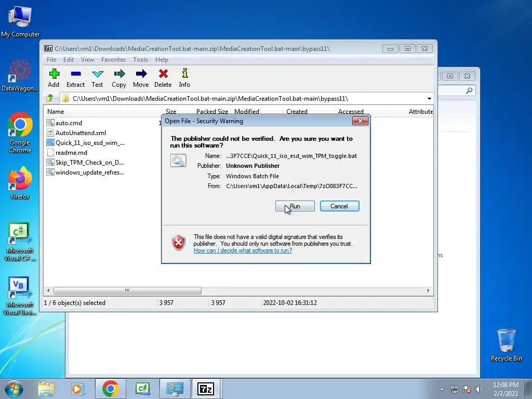This screenshot has height=399, width=532.
Task: Click the control panel taskbar icon
Action: pos(175,389)
